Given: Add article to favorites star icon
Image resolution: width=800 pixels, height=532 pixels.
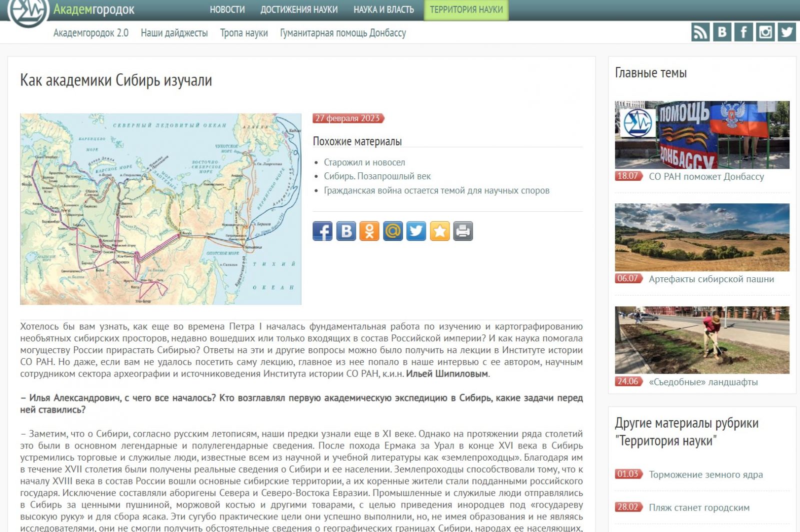Looking at the screenshot, I should coord(439,231).
